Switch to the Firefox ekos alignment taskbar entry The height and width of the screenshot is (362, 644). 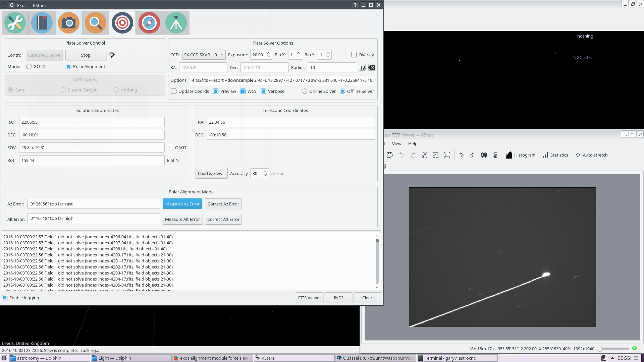[x=212, y=358]
